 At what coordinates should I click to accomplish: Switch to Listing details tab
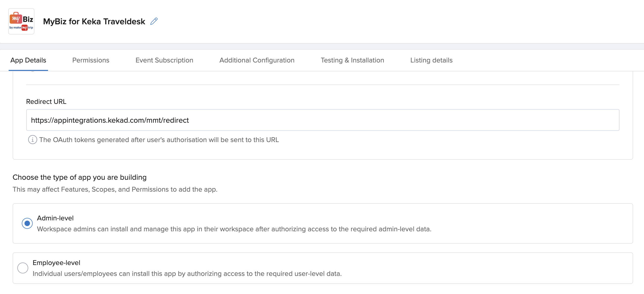[431, 60]
